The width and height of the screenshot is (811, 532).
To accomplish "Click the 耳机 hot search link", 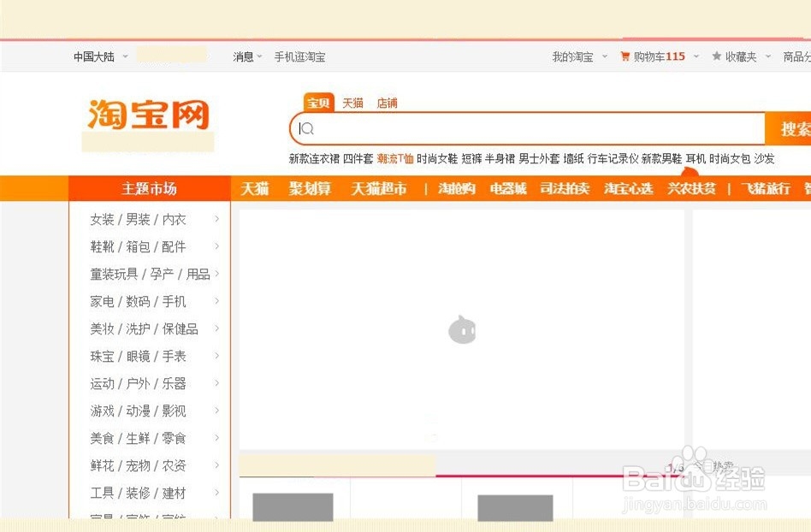I will click(696, 159).
